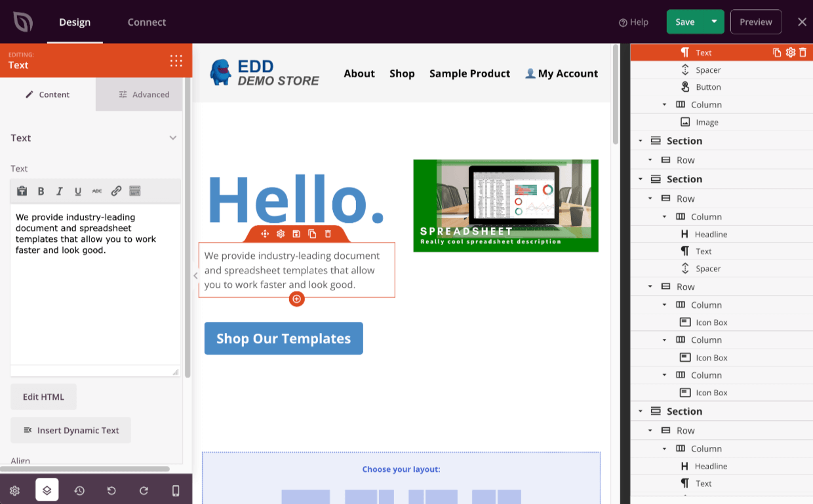Open the insert link tool
The image size is (813, 504).
click(116, 191)
